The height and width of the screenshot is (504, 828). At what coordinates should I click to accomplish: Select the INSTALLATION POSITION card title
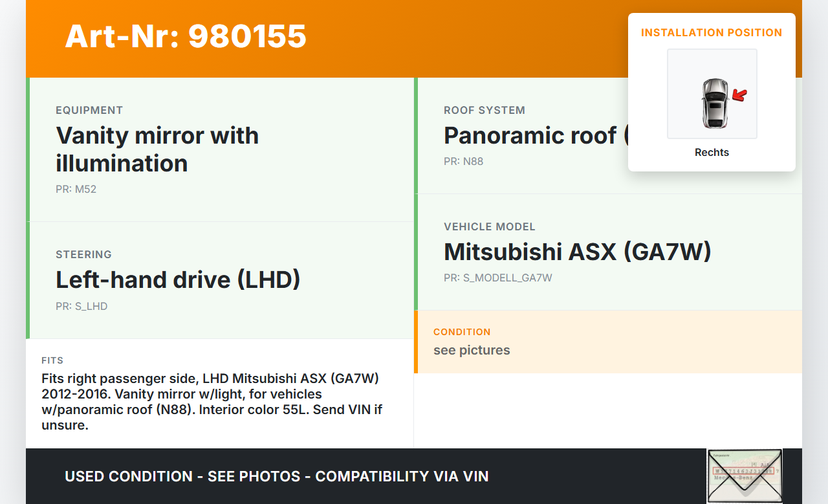tap(712, 32)
